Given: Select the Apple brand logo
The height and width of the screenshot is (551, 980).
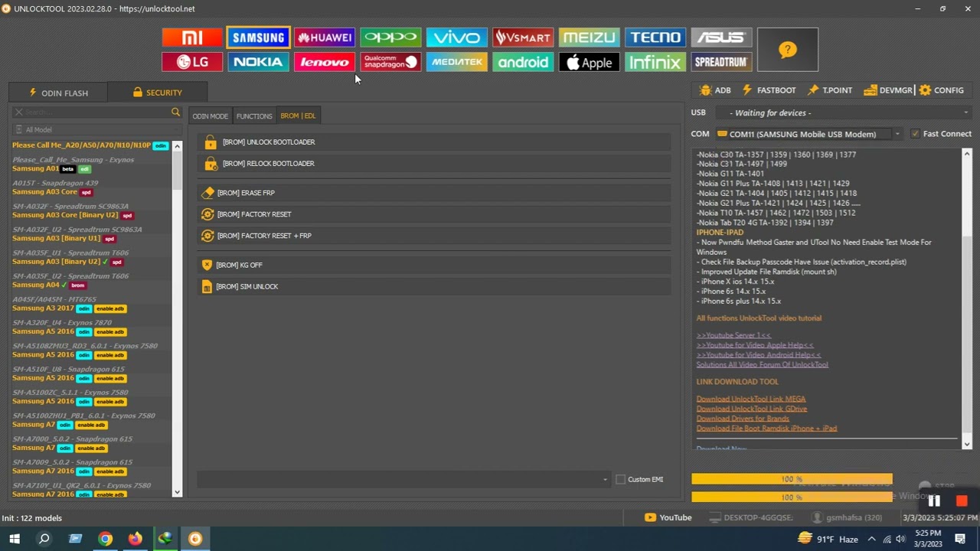Looking at the screenshot, I should coord(589,62).
